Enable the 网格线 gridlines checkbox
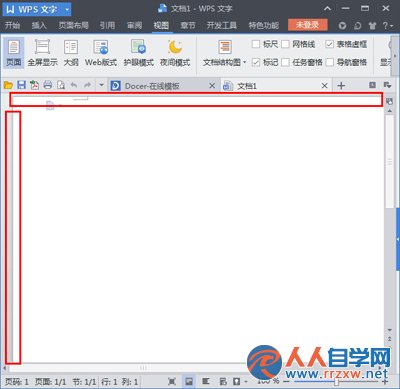 pos(285,44)
